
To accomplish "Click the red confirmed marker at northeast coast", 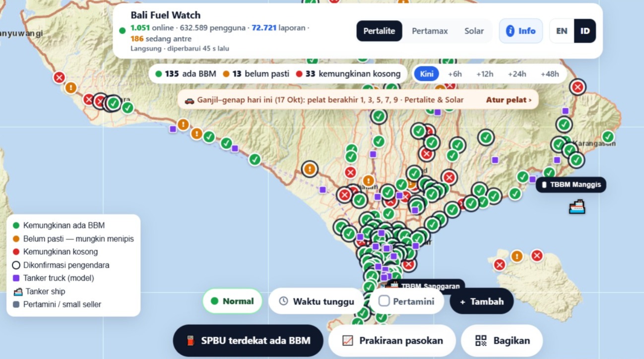I will [x=578, y=87].
